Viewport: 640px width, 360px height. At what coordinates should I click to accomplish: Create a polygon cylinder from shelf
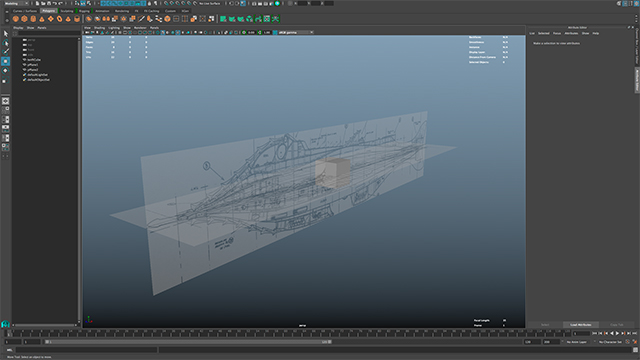click(x=33, y=19)
